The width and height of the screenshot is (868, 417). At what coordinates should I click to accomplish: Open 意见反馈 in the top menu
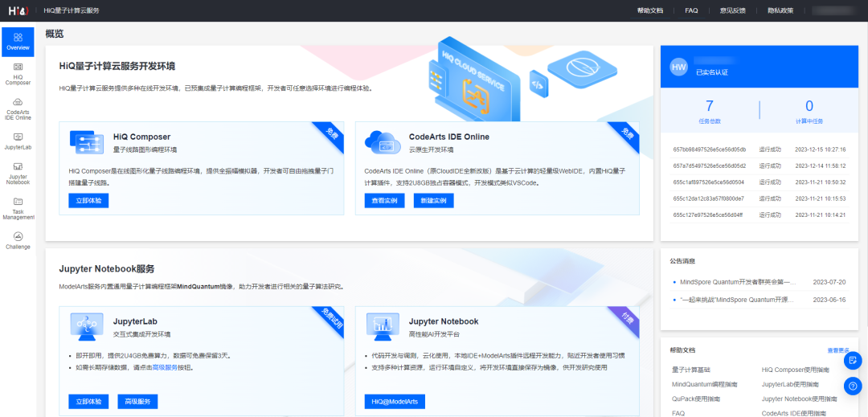click(732, 10)
